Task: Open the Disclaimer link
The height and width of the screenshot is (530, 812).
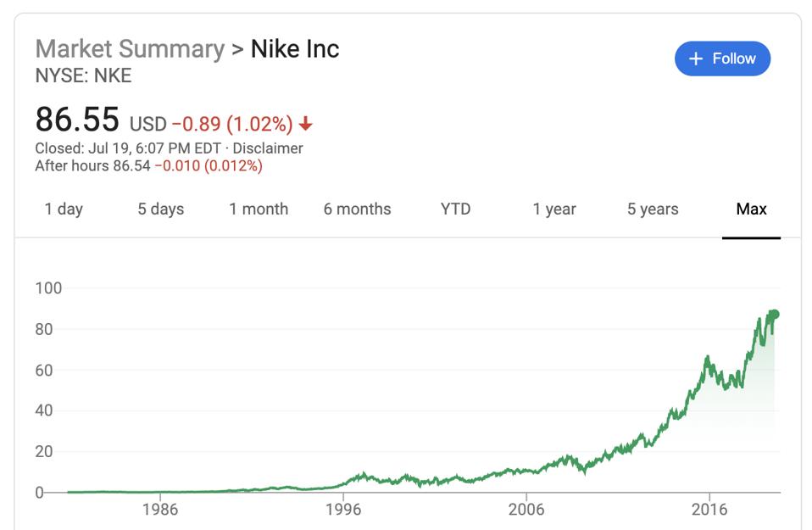Action: (268, 148)
